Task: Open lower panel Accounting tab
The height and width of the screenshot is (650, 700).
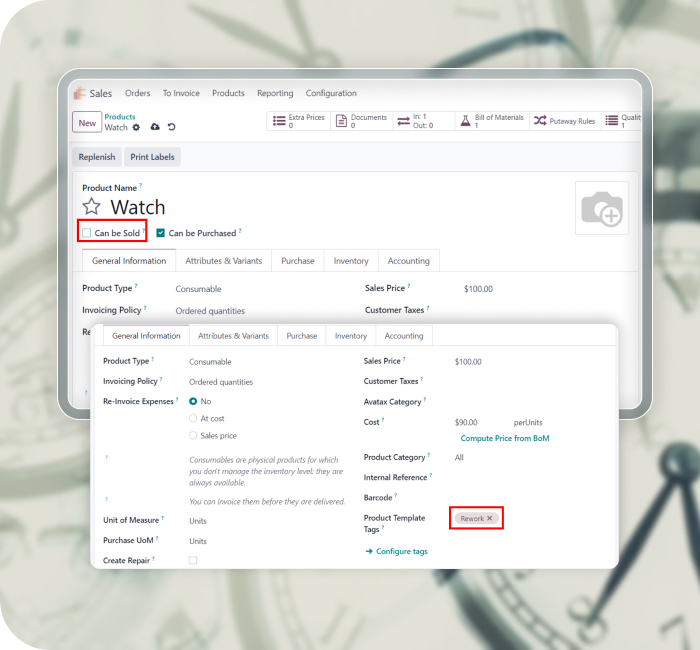Action: click(404, 336)
